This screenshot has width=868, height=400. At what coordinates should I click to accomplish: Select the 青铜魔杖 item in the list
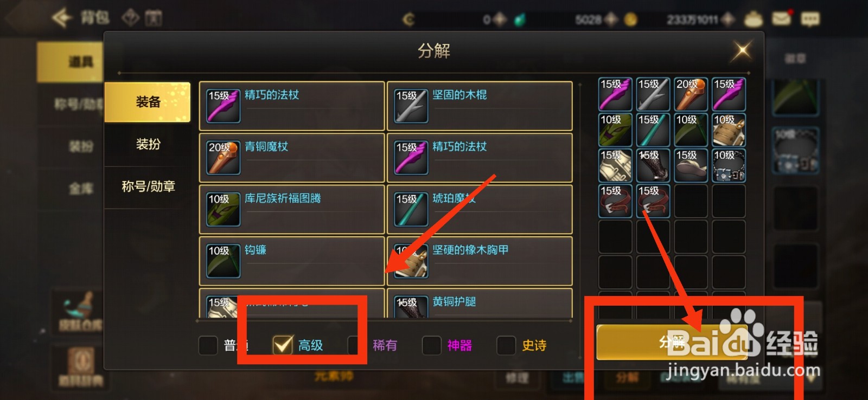[292, 158]
